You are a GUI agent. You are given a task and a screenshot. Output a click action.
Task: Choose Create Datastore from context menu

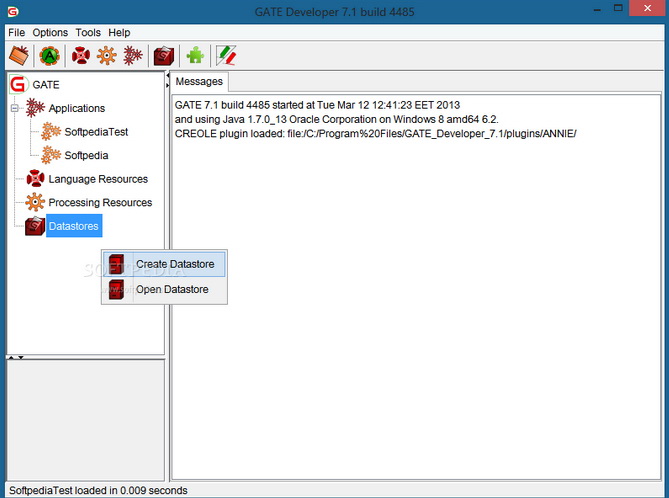click(x=164, y=264)
